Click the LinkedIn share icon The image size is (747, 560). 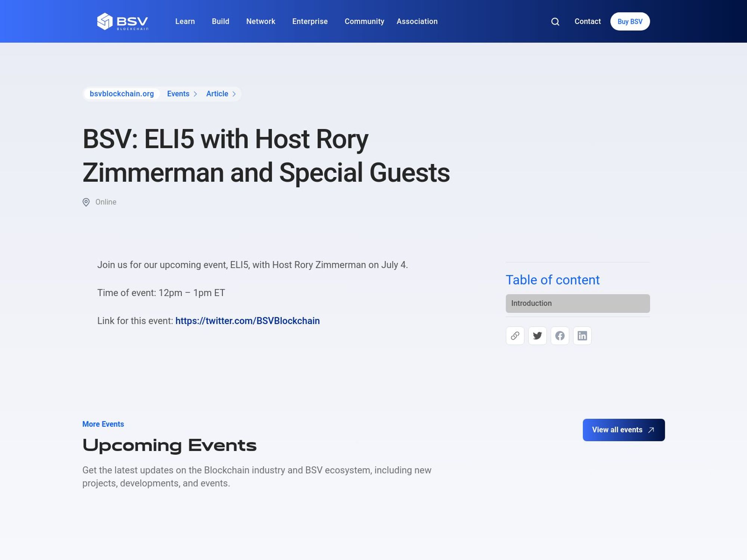[x=582, y=335]
